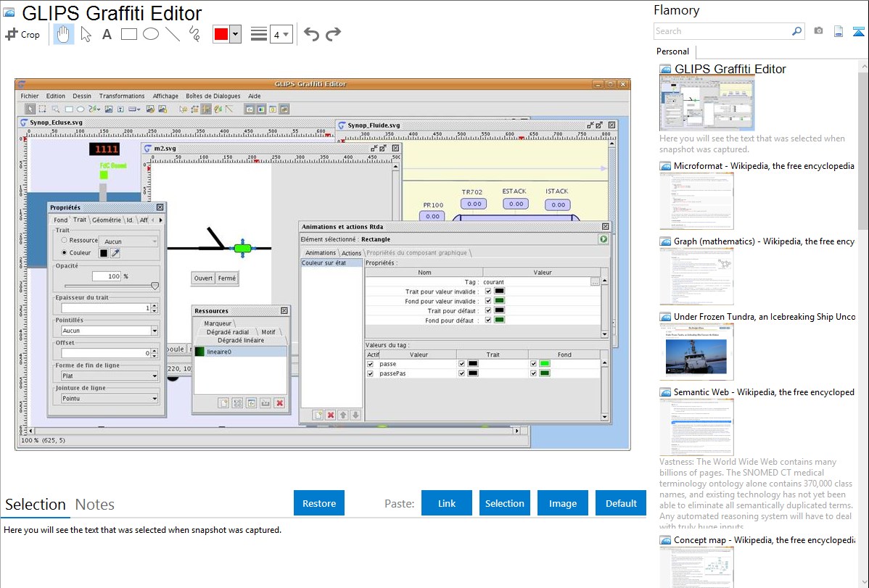Undo the last annotation

point(311,34)
